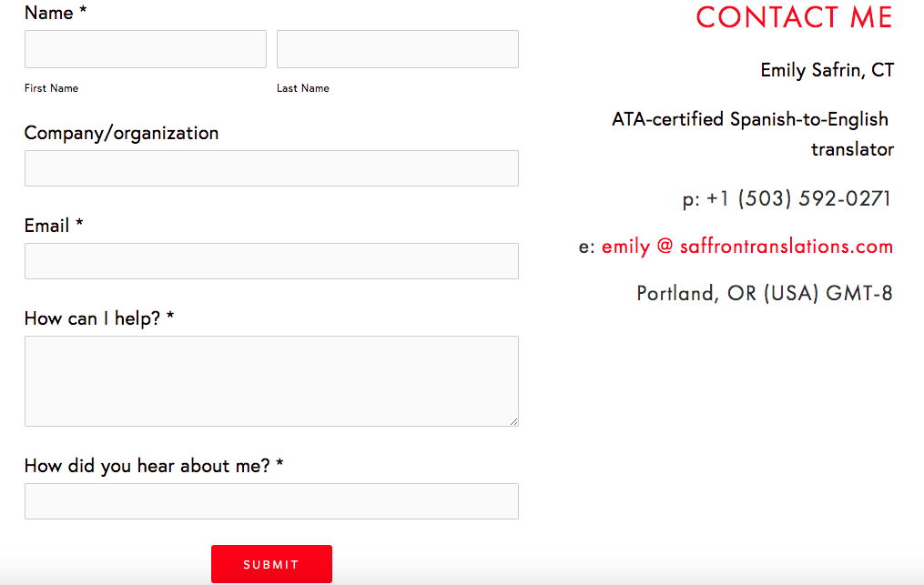Click the Emily Safrin, CT name text
Viewport: 924px width, 585px height.
(x=828, y=70)
